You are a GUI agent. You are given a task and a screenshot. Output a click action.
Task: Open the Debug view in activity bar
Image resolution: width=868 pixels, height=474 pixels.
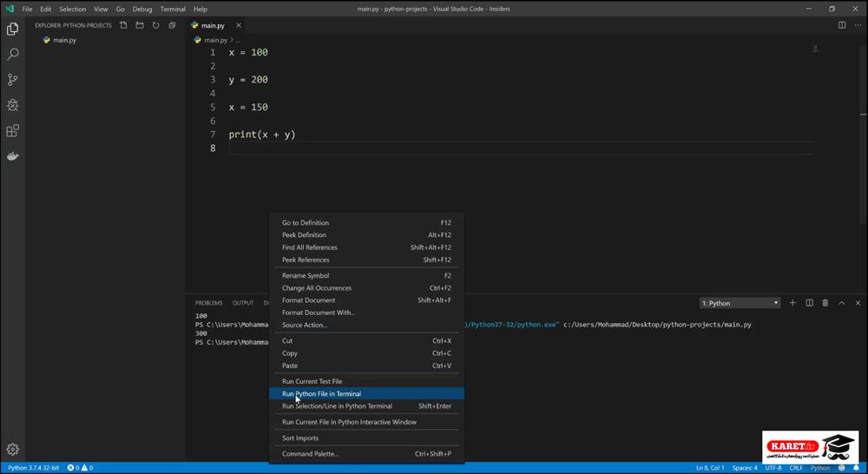tap(13, 105)
